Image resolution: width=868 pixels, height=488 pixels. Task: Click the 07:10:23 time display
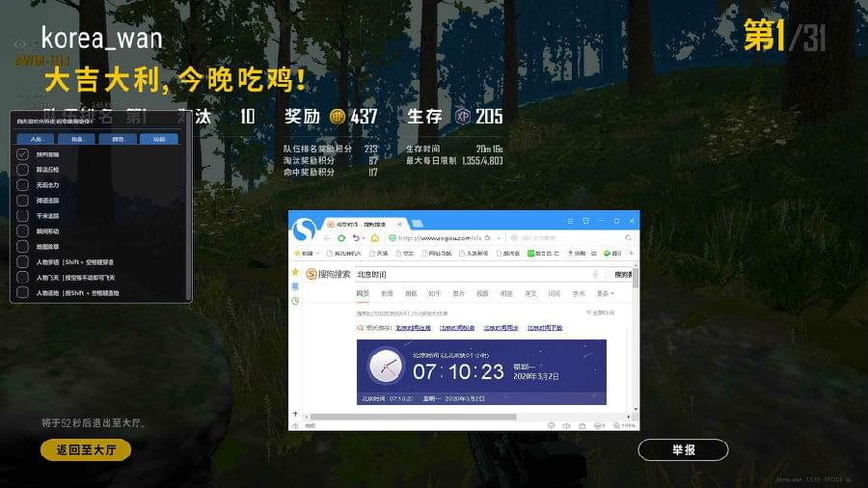(458, 372)
